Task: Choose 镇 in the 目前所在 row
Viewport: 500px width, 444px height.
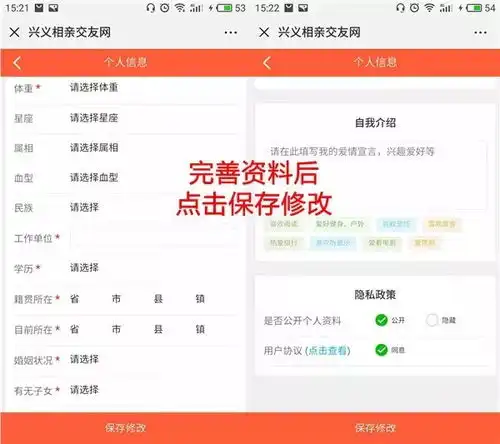Action: pos(200,329)
